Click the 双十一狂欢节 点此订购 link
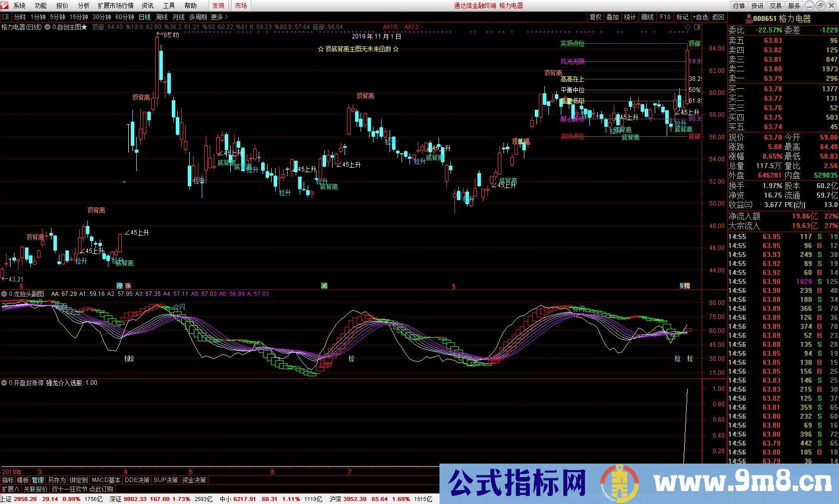839x504 pixels. tap(82, 489)
